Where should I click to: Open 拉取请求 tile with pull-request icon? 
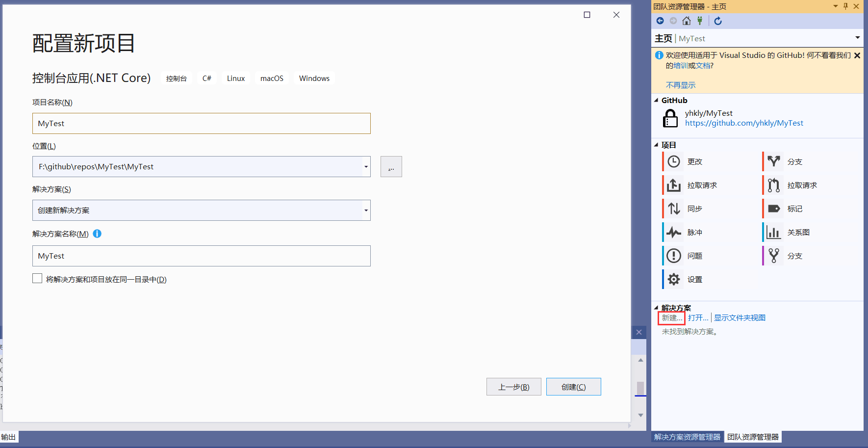(x=790, y=185)
